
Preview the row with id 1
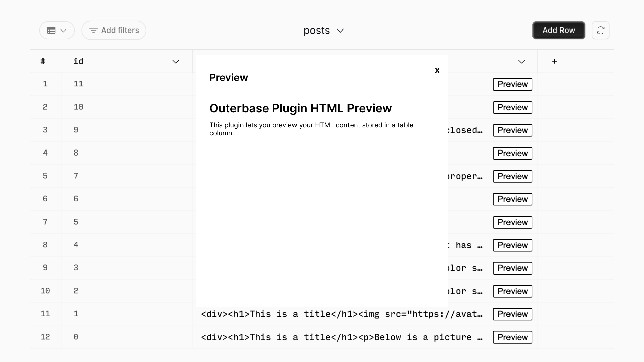click(513, 314)
